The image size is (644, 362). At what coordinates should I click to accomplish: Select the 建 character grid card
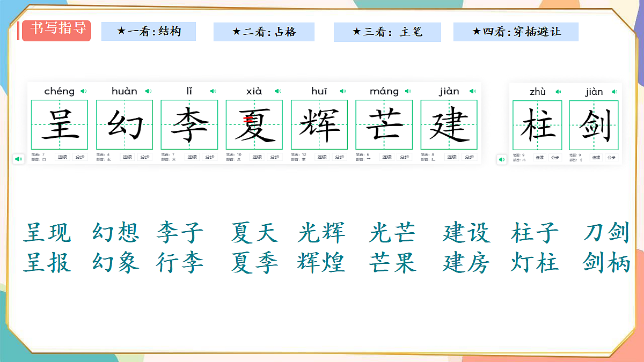[x=449, y=124]
